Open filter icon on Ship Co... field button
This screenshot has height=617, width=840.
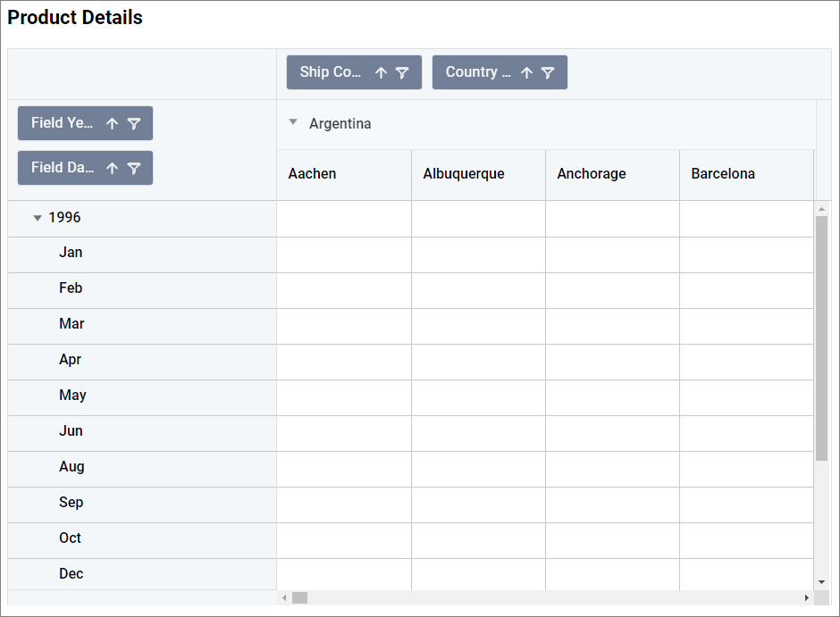click(x=402, y=73)
